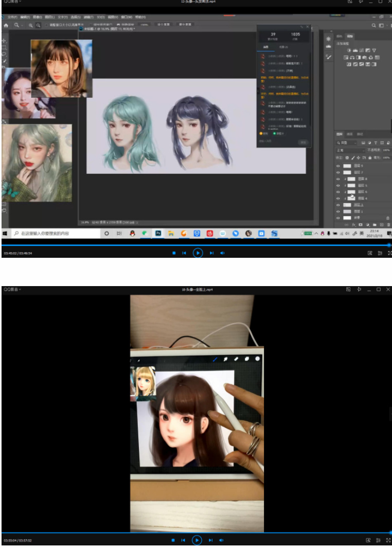Hide the 背景 layer using its eye icon
Screen dimensions: 392x548
click(338, 218)
